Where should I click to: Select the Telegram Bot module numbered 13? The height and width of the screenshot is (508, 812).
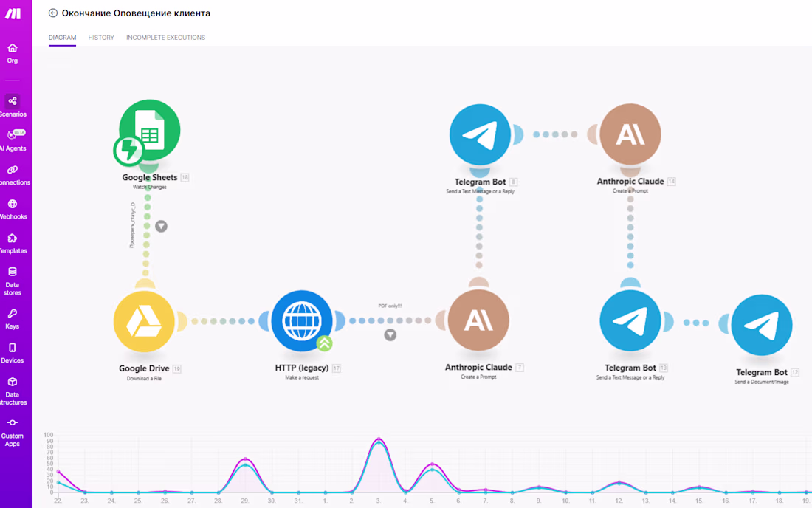click(x=630, y=320)
